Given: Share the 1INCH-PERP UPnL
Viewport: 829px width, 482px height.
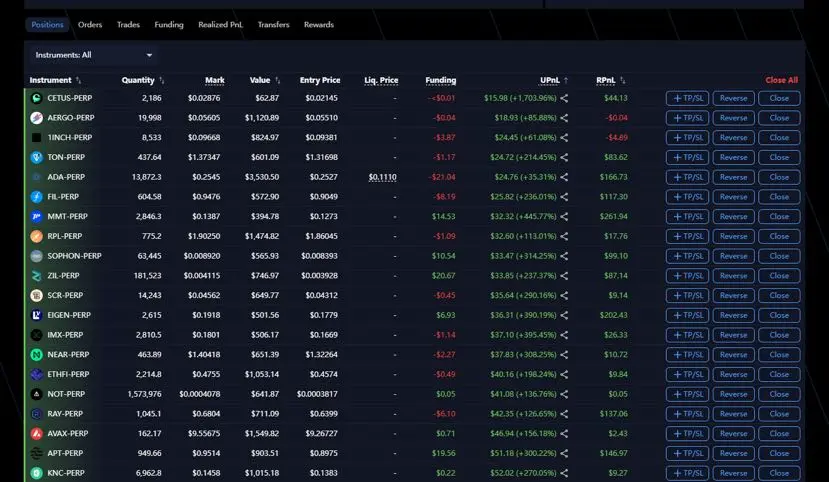Looking at the screenshot, I should pyautogui.click(x=564, y=137).
